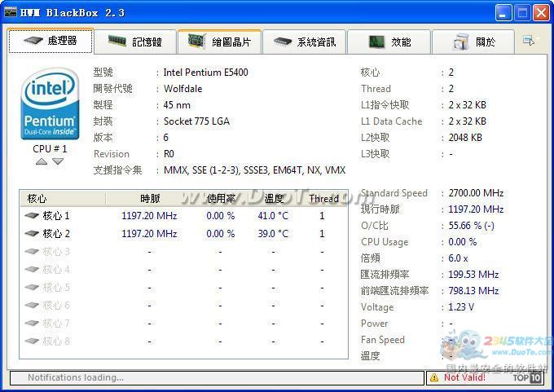Viewport: 554px width, 392px height.
Task: Click package value Socket 775 LGA
Action: [x=196, y=121]
